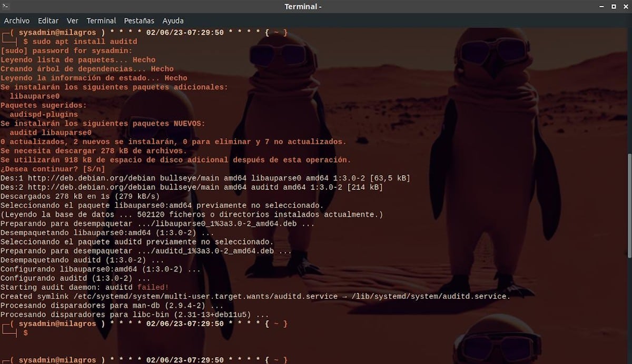This screenshot has height=364, width=632.
Task: Click 'Se utilizarán 918 kB de espacio' line
Action: 176,160
